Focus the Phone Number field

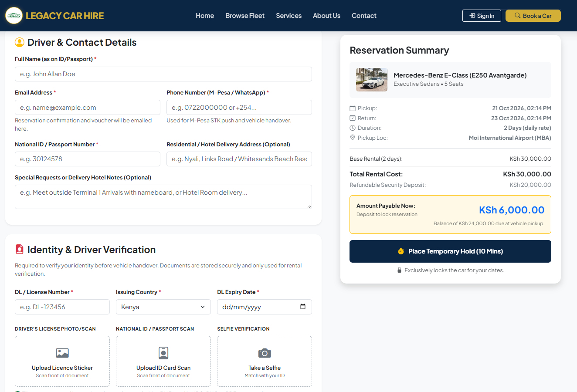(239, 108)
